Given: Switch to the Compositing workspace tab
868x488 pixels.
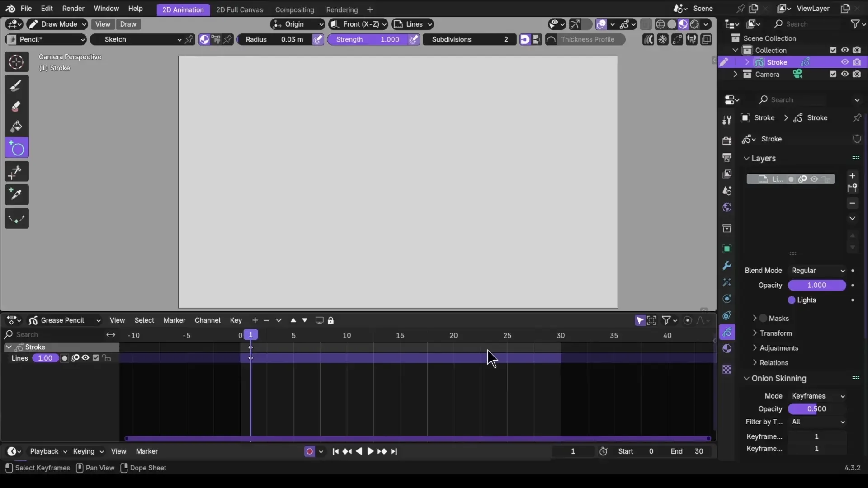Looking at the screenshot, I should (x=294, y=9).
